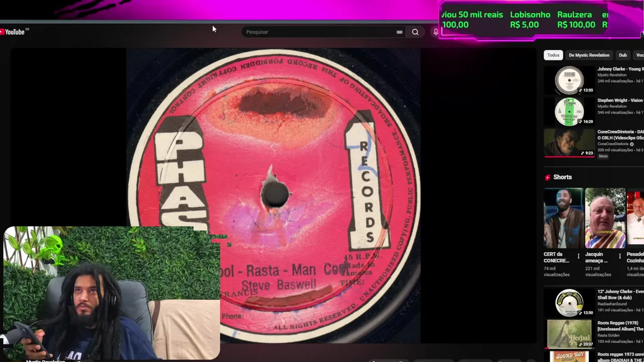Open Roots Reggae (1978) Unreleased Album title

620,326
